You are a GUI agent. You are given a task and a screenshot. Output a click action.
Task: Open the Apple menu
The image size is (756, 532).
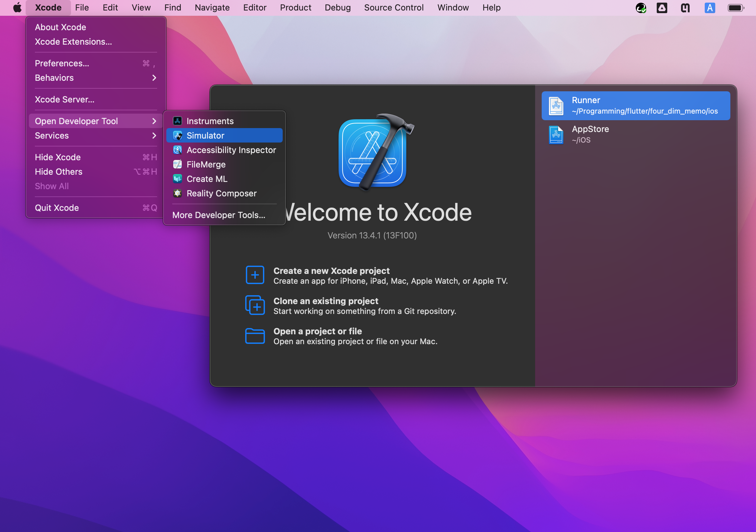[x=17, y=8]
